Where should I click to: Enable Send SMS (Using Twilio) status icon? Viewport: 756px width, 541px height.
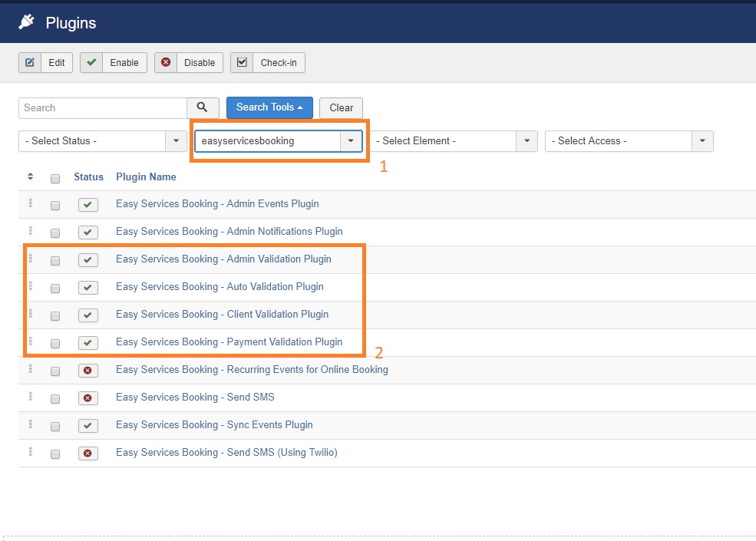click(x=88, y=454)
